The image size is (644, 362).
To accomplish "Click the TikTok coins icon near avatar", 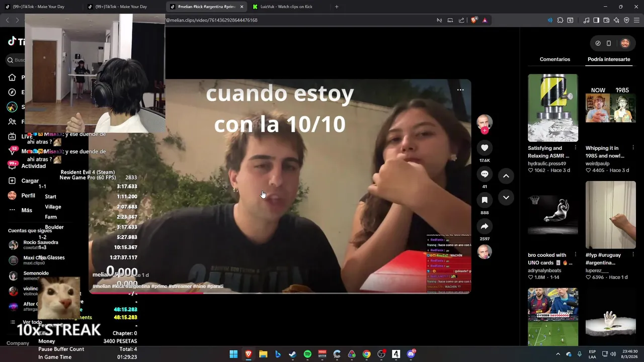I will point(598,43).
